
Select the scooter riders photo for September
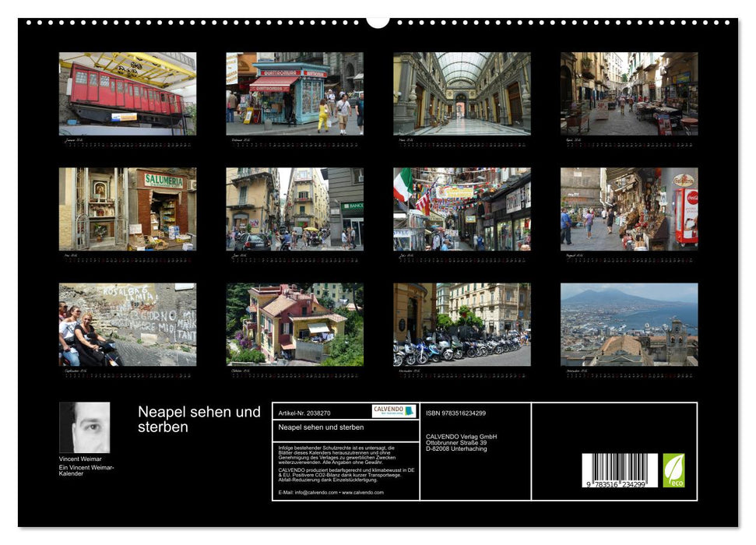click(x=126, y=323)
